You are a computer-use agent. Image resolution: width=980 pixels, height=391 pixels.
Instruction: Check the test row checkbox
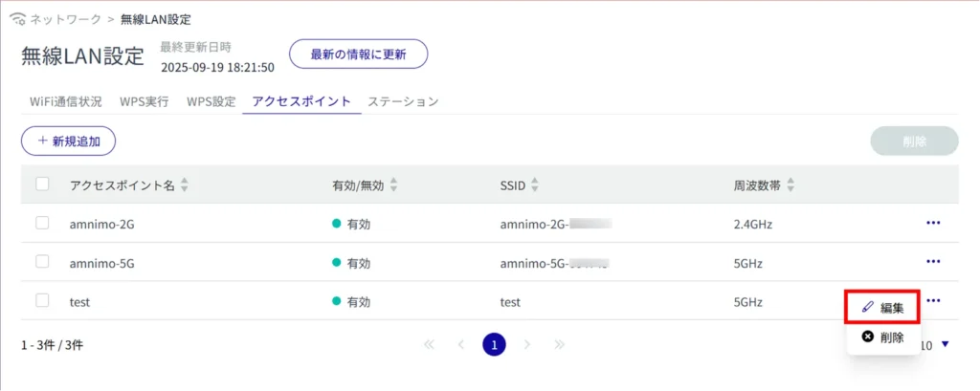tap(42, 300)
